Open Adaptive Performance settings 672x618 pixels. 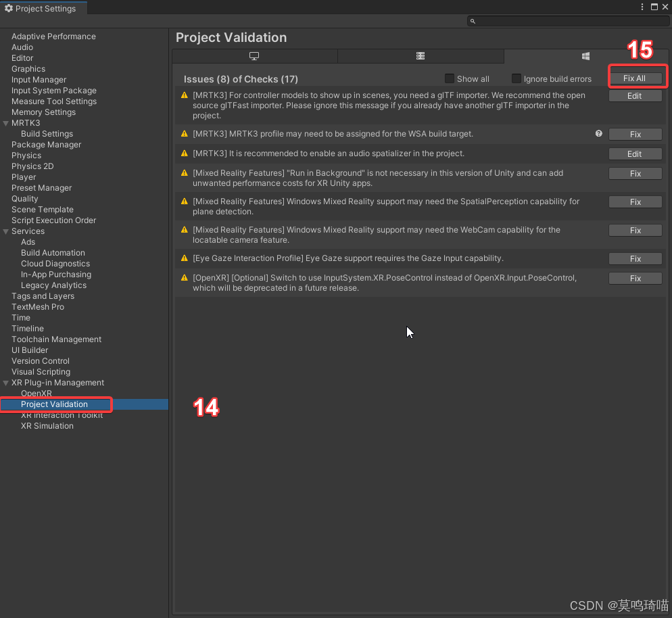point(53,37)
